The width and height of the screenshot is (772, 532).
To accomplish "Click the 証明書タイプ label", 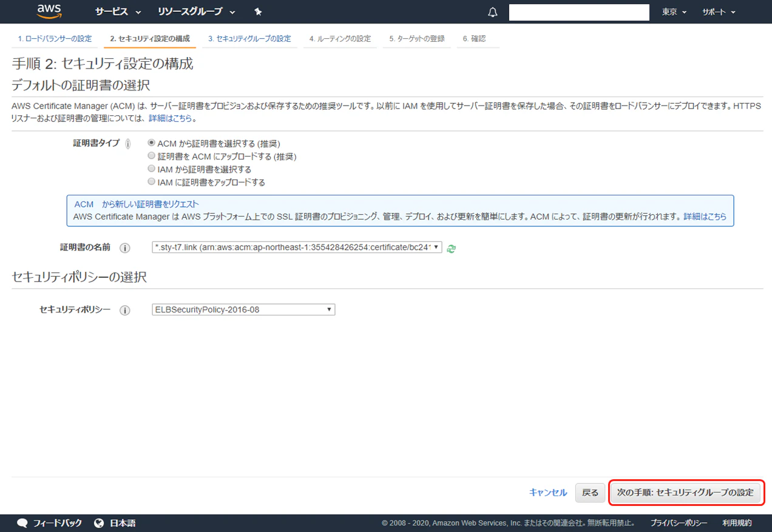I will [x=96, y=143].
